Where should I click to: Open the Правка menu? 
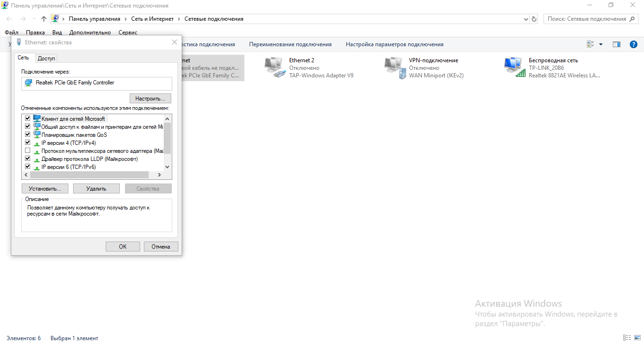point(35,33)
